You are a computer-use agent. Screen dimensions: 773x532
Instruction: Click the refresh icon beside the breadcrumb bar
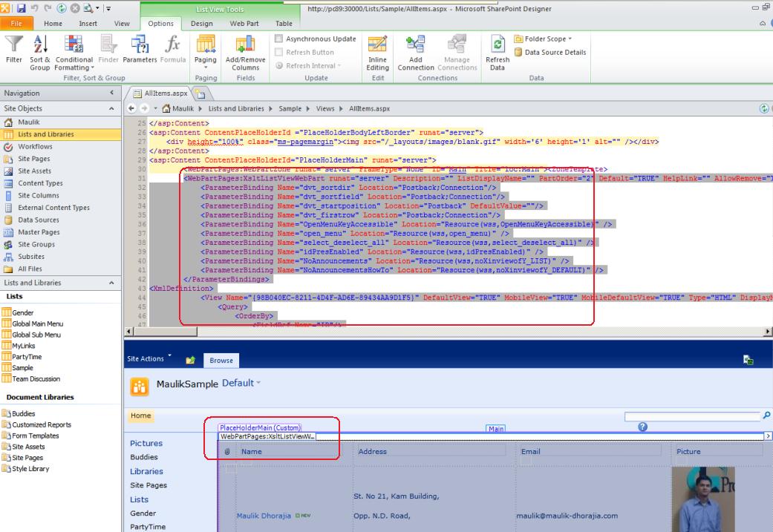[764, 108]
